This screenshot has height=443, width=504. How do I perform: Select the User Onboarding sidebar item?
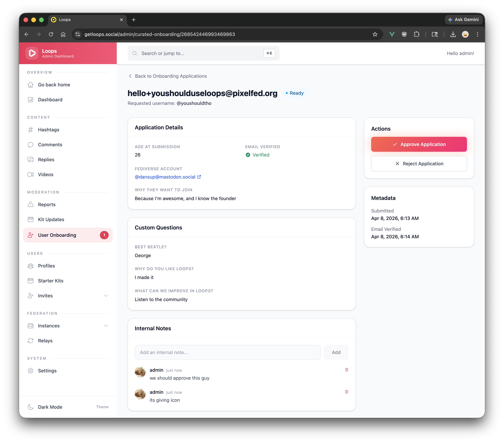coord(68,235)
